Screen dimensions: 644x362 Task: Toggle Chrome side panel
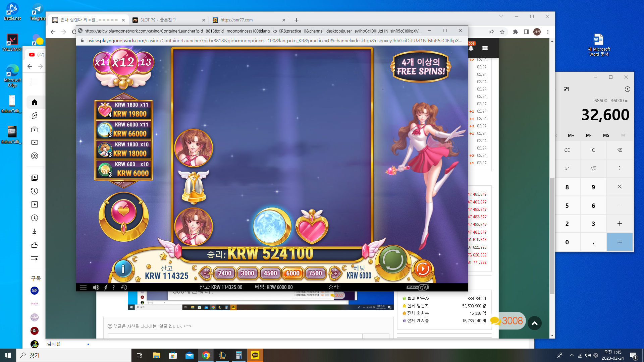[x=526, y=32]
